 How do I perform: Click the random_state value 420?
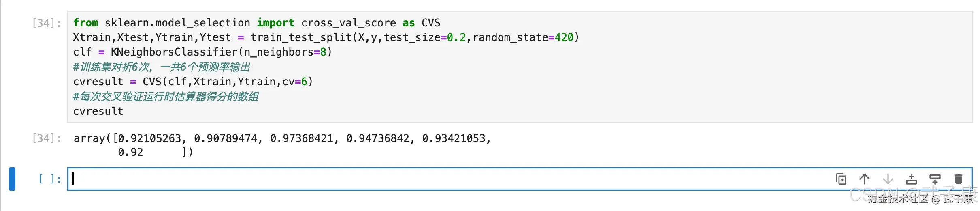coord(564,38)
